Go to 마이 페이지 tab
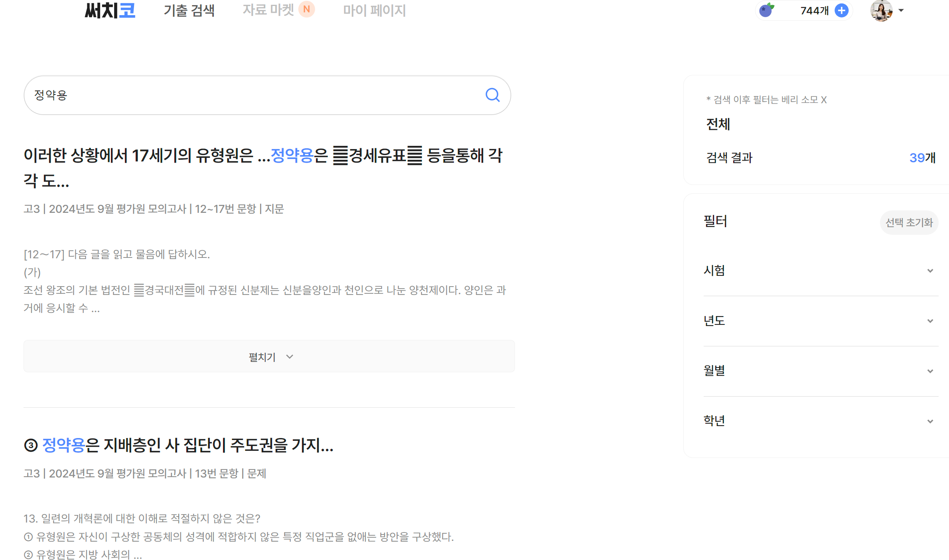 tap(374, 10)
